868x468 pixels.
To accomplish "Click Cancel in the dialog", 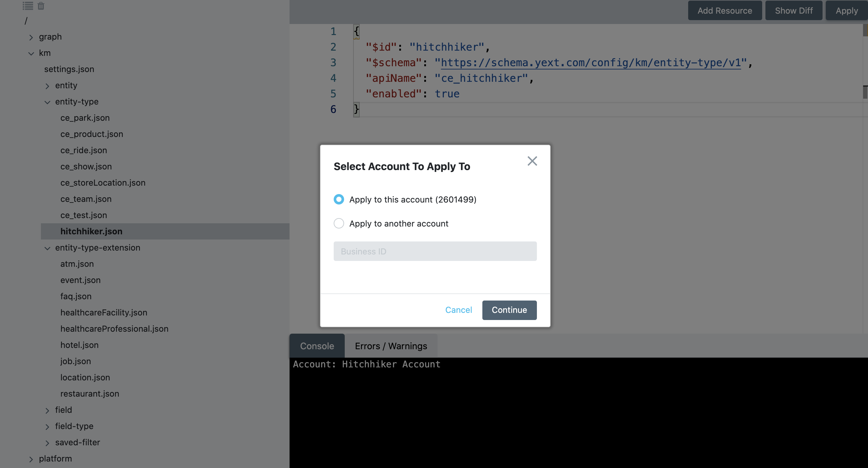I will click(458, 310).
